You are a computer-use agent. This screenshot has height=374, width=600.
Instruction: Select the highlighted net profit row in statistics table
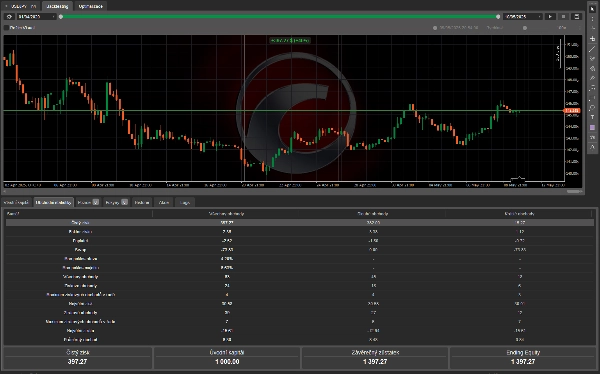[x=300, y=222]
